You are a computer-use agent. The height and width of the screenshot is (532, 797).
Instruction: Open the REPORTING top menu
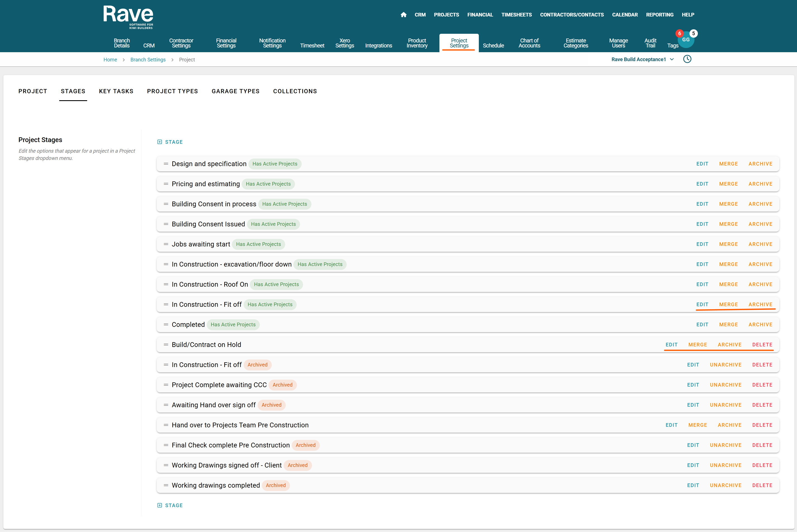(x=660, y=15)
